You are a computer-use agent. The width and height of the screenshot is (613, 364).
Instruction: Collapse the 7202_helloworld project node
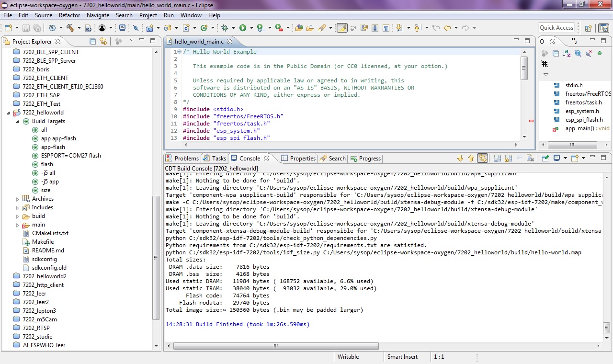(8, 113)
